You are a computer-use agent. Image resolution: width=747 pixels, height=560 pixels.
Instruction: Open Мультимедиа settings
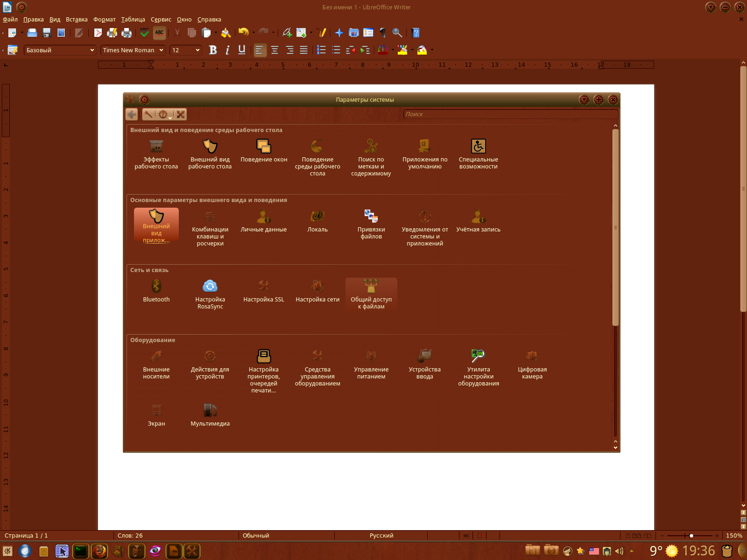tap(210, 415)
